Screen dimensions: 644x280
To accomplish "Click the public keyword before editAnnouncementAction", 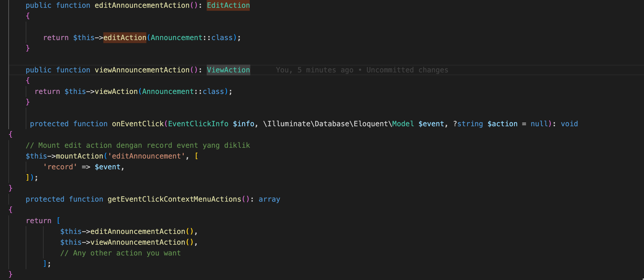I will [39, 5].
